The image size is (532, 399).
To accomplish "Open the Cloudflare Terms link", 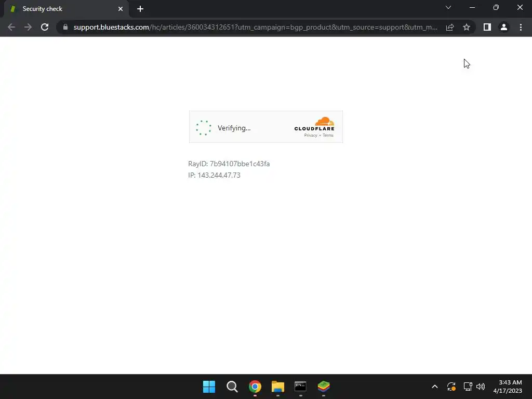I will coord(328,135).
